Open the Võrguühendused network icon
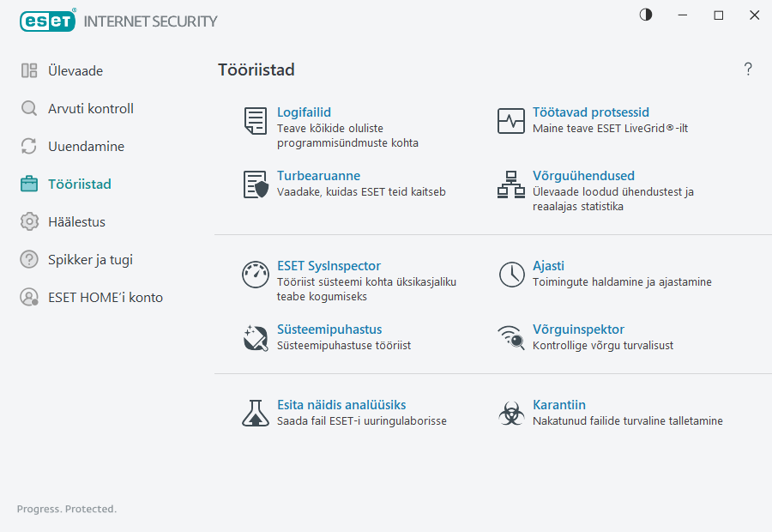Screen dimensions: 772x532 point(511,184)
